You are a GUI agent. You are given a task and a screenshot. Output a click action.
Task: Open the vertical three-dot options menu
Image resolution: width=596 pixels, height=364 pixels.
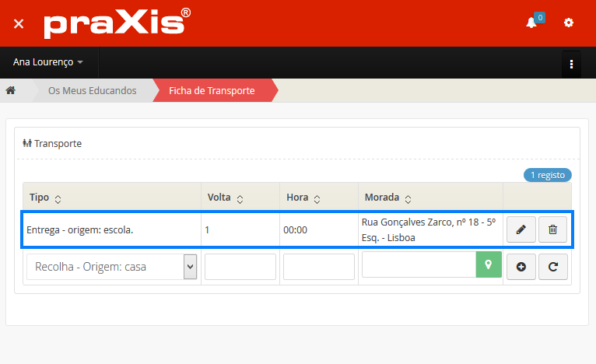pos(571,63)
